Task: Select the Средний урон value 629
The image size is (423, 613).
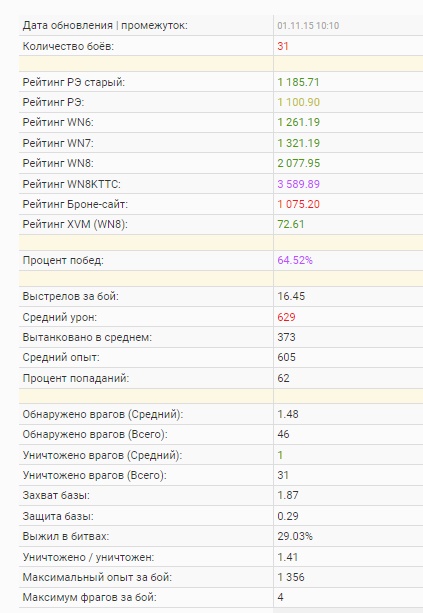Action: click(x=286, y=317)
